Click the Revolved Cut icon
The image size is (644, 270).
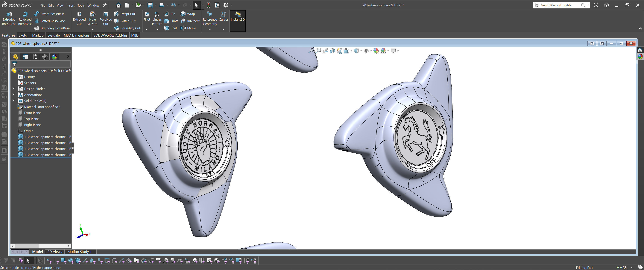pos(106,19)
